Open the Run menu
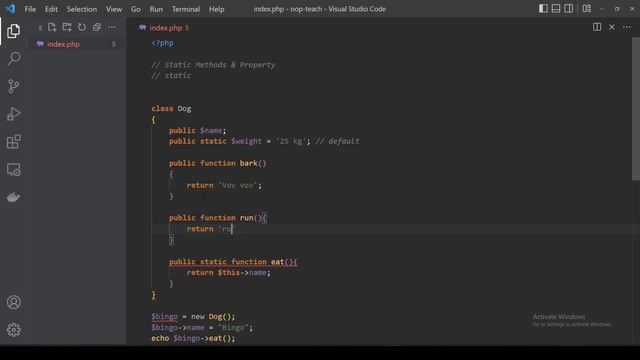640x360 pixels. pos(156,9)
